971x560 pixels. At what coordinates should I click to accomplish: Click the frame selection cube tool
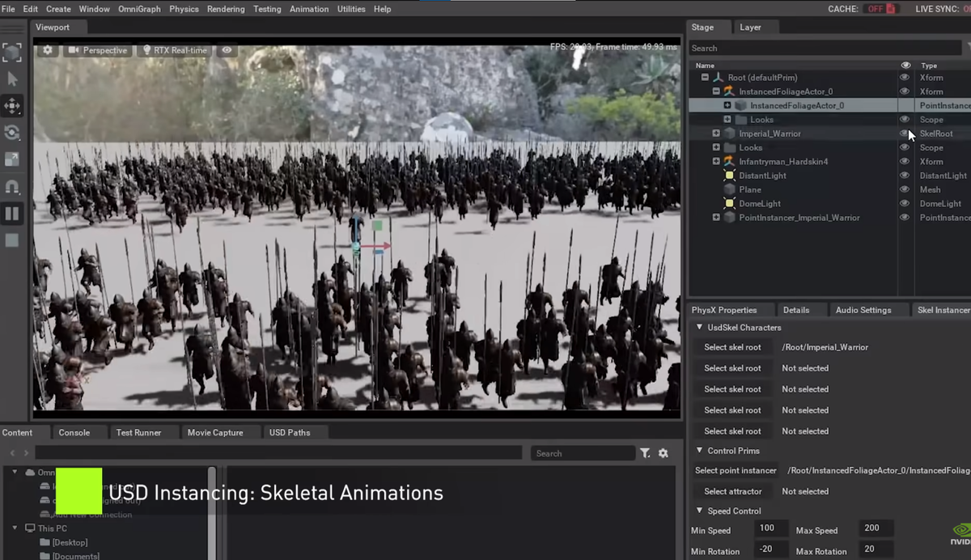click(x=12, y=53)
